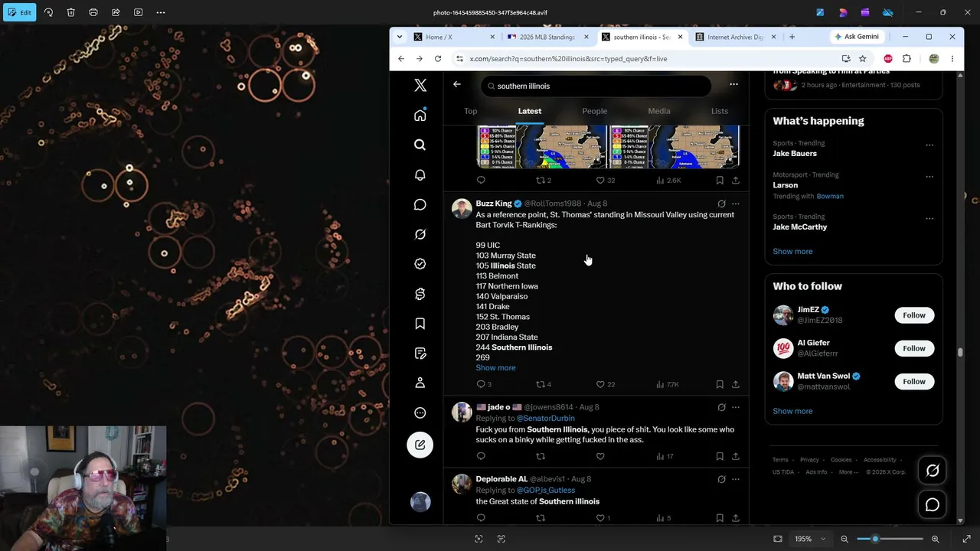Like the Deplorable AL post

600,518
